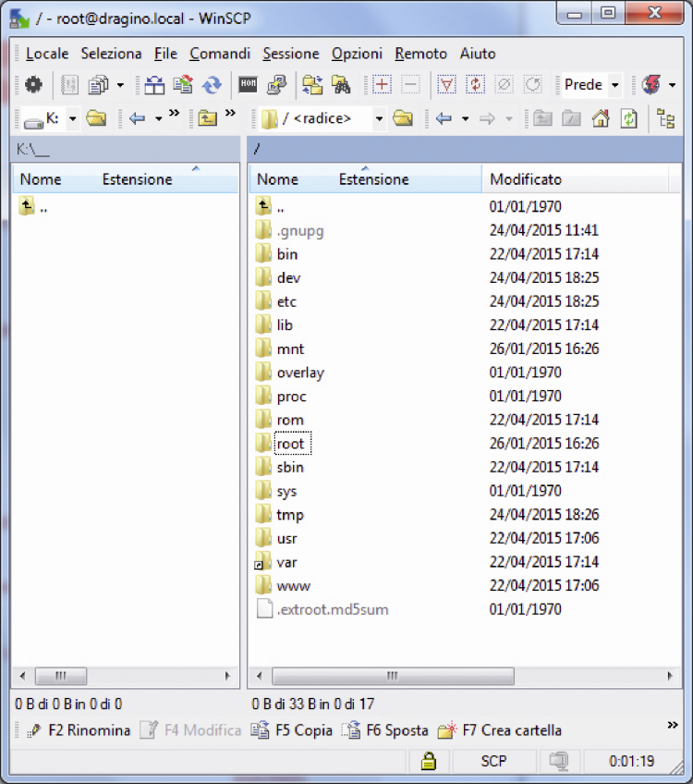693x784 pixels.
Task: Open the Comandi menu
Action: point(220,54)
